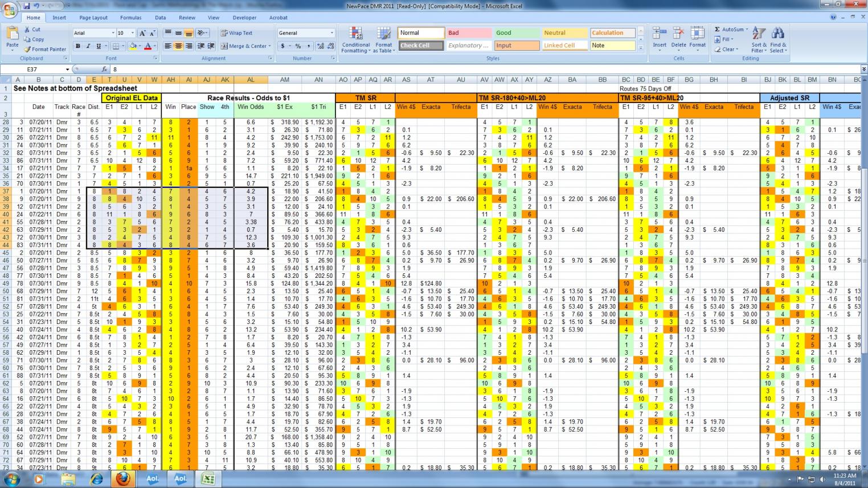Open Conditional Formatting menu
Screen dimensions: 868x488
click(356, 40)
